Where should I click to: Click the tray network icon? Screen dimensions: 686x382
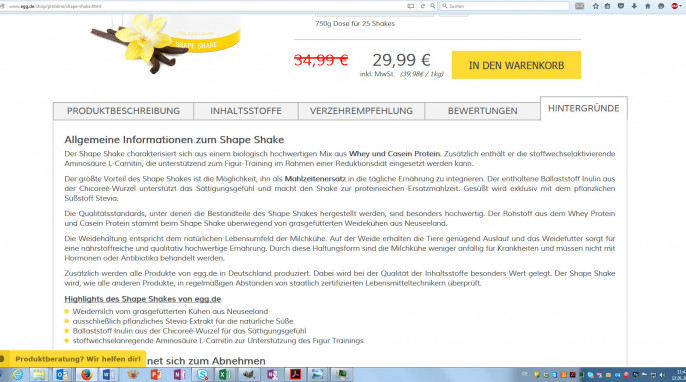click(x=653, y=375)
